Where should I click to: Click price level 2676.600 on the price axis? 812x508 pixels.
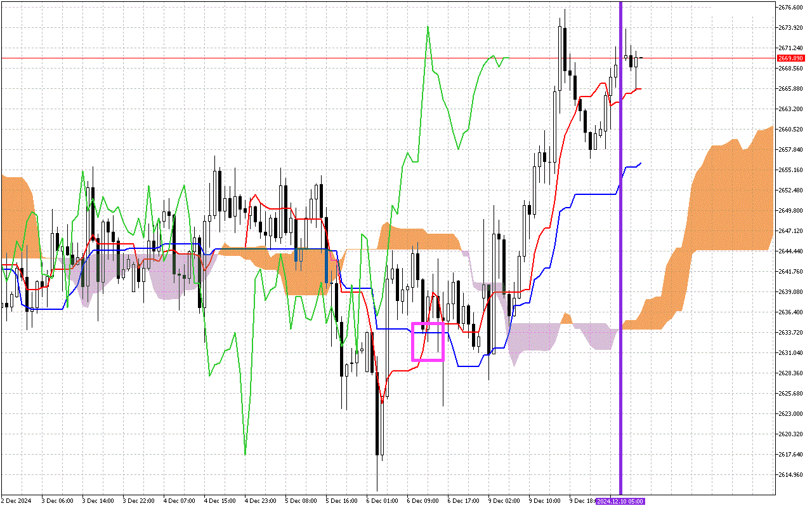(790, 8)
